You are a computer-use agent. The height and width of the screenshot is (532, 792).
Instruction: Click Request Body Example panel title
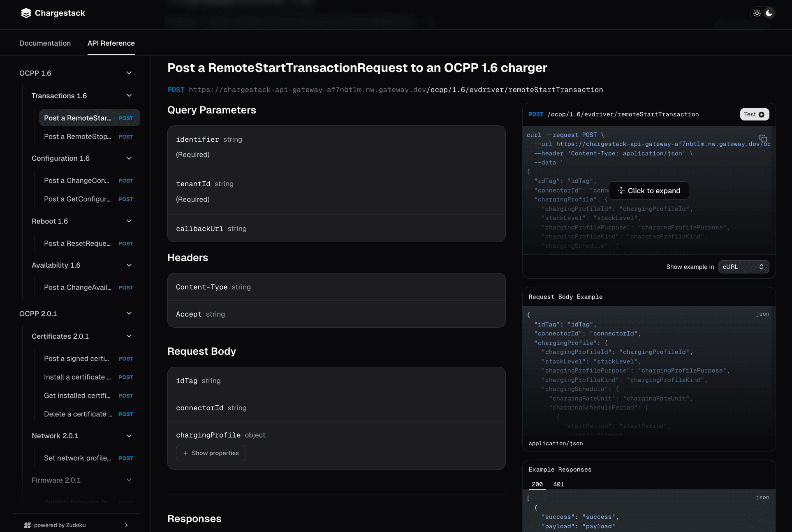pos(566,297)
